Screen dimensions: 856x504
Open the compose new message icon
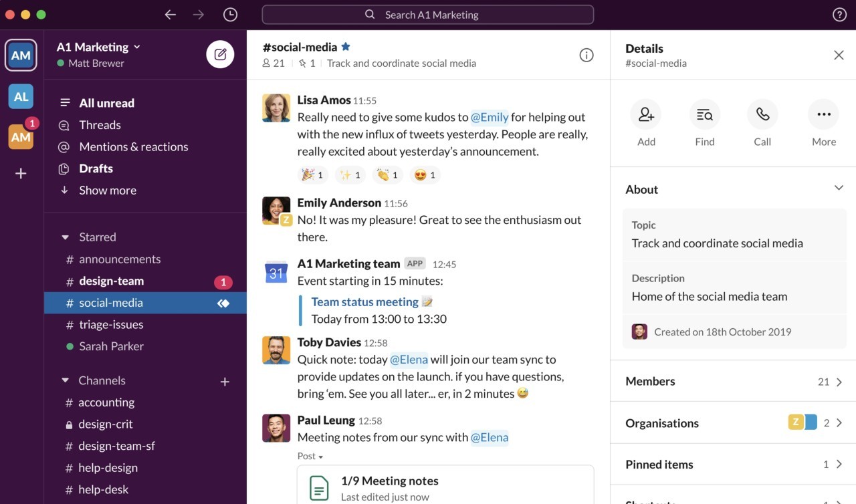pos(220,54)
